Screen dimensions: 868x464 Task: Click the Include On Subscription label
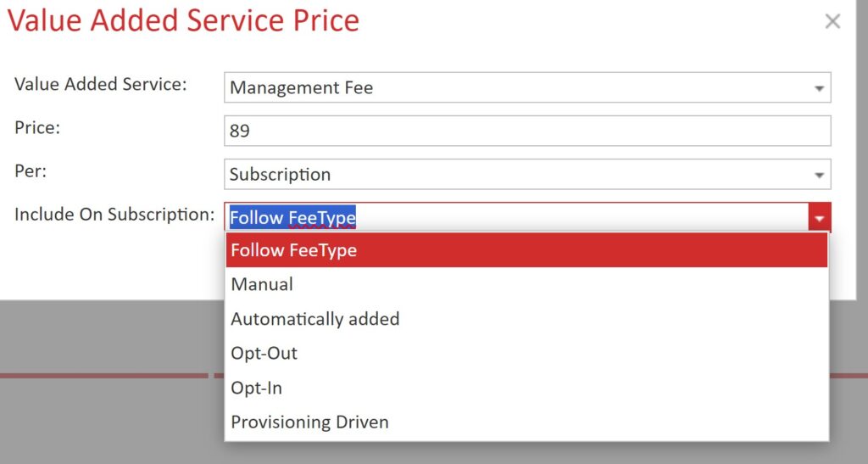pos(114,215)
